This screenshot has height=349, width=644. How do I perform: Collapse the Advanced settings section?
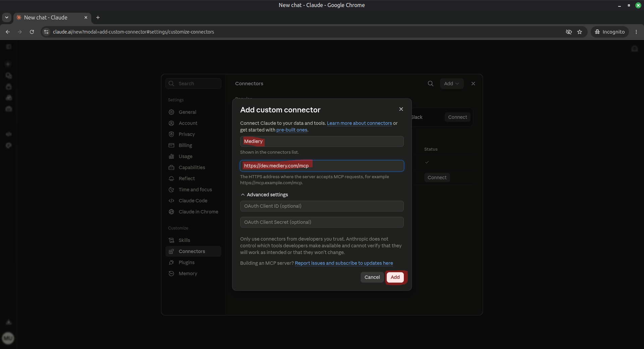(x=264, y=195)
